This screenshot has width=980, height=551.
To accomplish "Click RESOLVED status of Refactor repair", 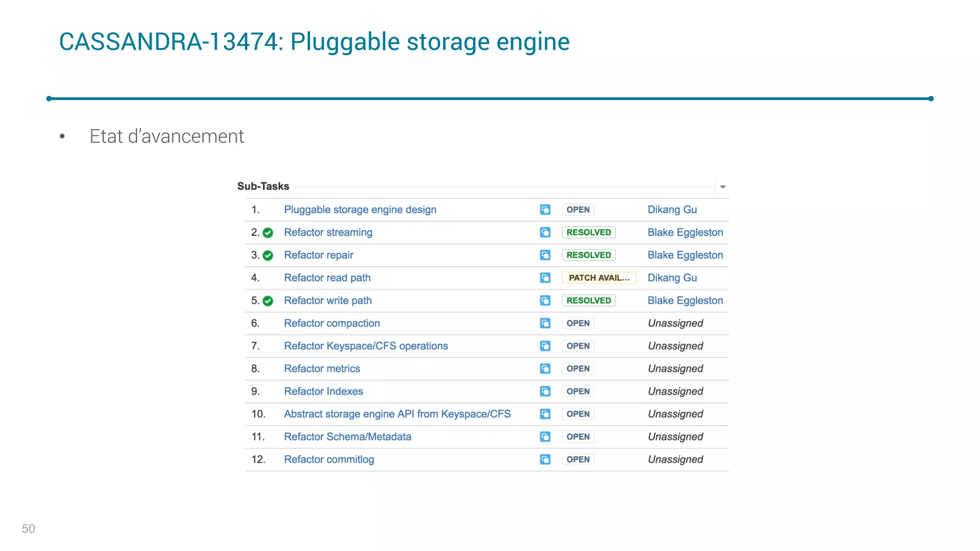I will 589,255.
